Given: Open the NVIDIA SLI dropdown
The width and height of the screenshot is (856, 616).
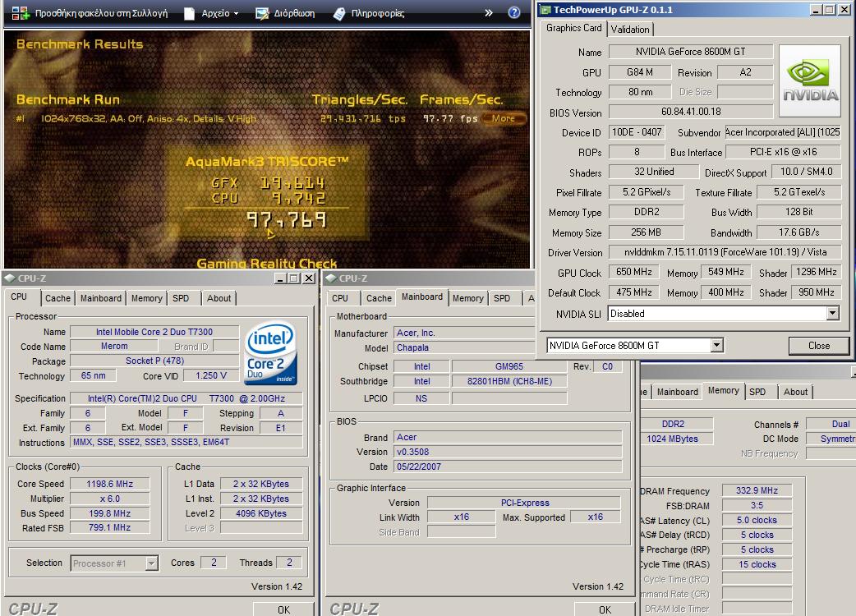Looking at the screenshot, I should (832, 313).
